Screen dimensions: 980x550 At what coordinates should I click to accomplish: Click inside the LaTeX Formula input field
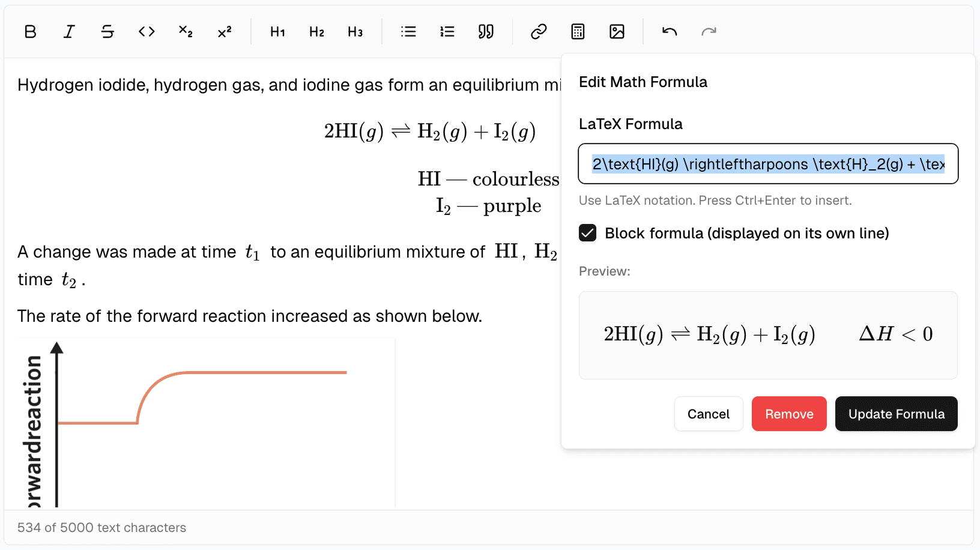767,163
